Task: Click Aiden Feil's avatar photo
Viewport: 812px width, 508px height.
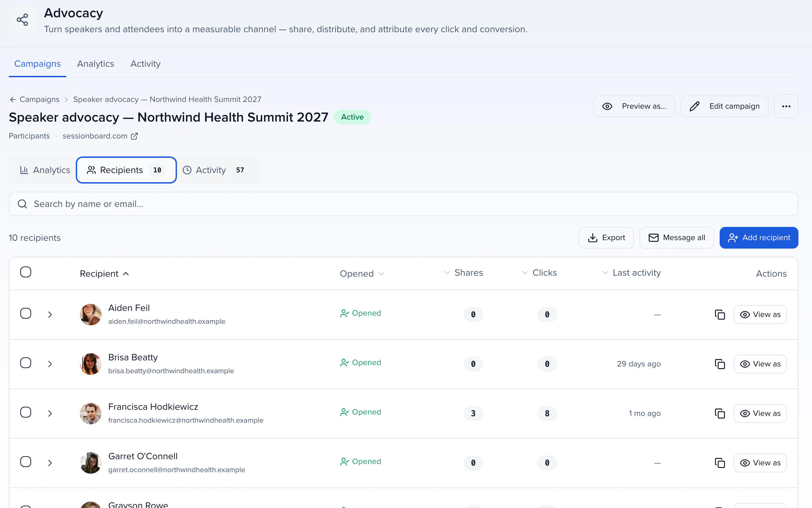Action: pos(91,315)
